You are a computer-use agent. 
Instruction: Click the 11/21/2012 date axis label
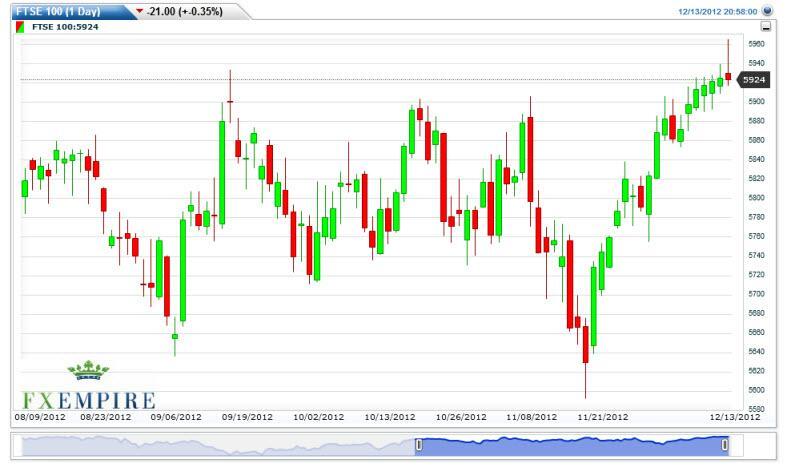pyautogui.click(x=604, y=417)
